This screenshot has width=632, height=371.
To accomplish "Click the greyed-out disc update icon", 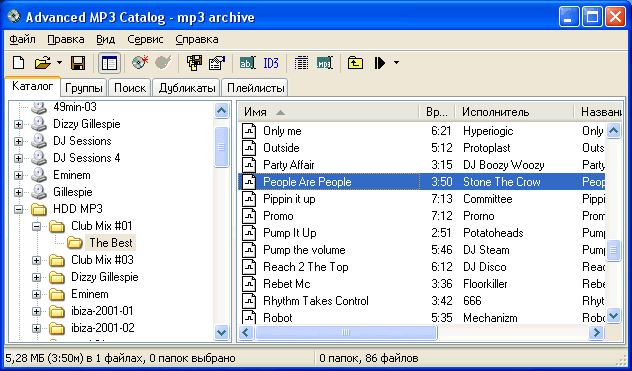I will click(163, 63).
